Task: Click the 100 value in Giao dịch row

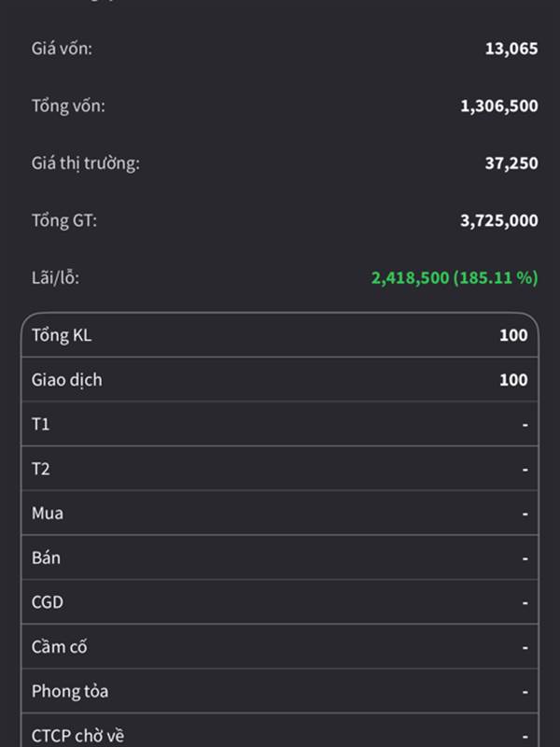Action: 513,380
